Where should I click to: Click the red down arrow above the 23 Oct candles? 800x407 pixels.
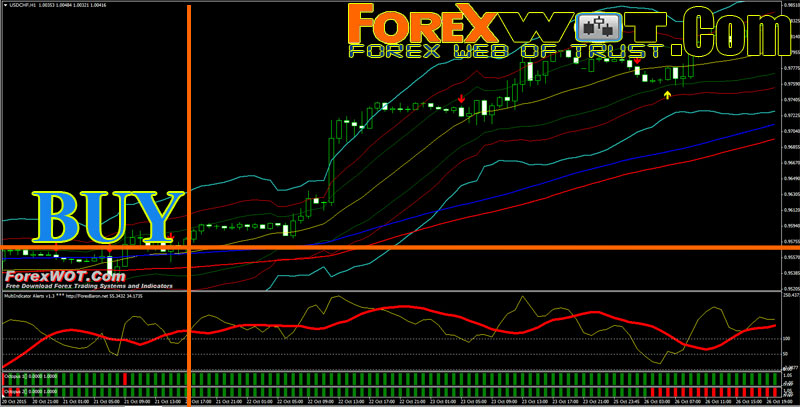461,99
